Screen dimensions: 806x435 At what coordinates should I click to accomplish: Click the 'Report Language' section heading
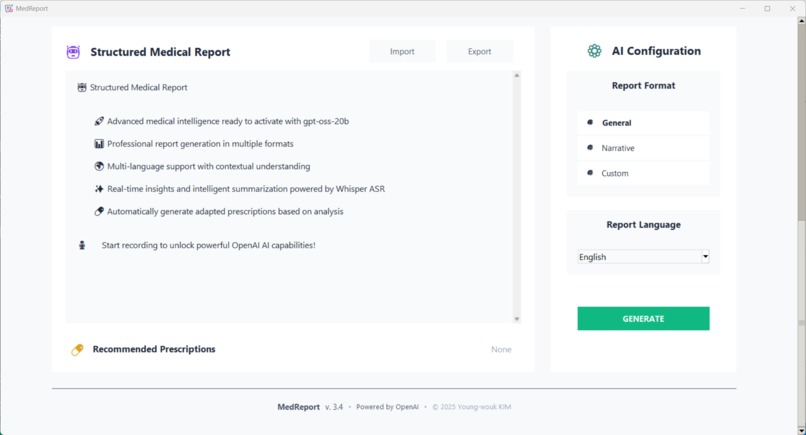click(x=644, y=225)
